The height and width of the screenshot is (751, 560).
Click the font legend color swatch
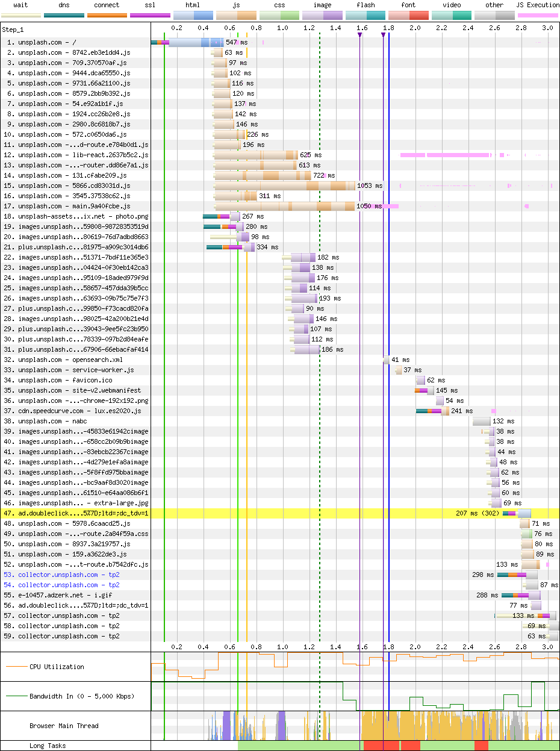coord(408,14)
